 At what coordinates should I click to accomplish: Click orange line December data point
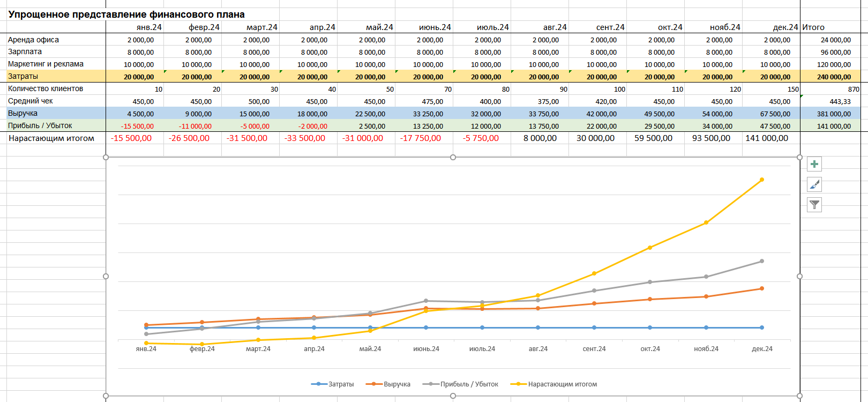click(762, 288)
